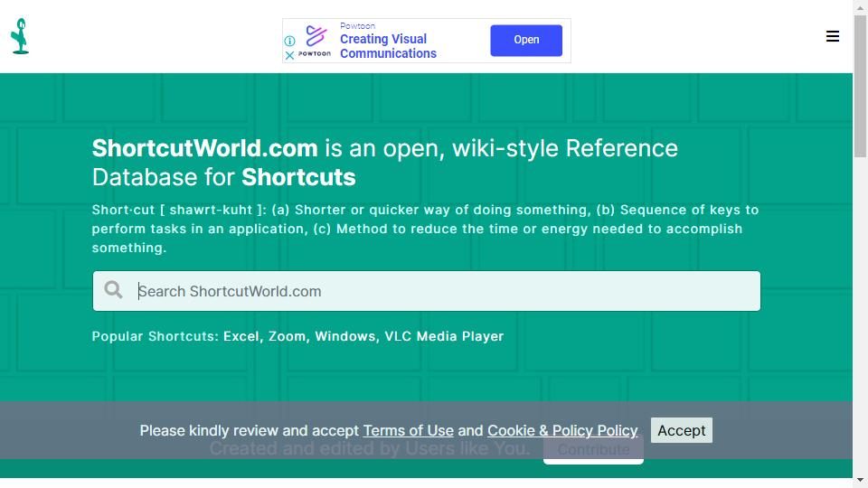
Task: Click the ShortcutWorld.com heading text
Action: [205, 148]
